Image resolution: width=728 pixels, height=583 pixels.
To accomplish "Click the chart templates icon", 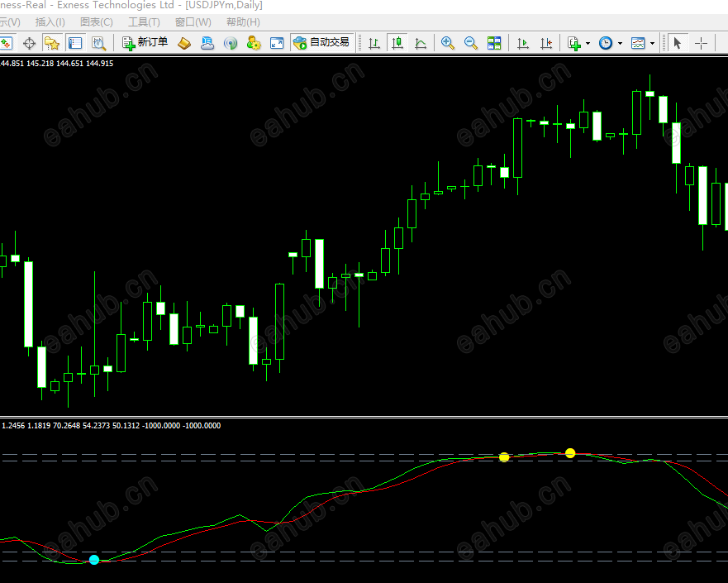I will click(638, 43).
